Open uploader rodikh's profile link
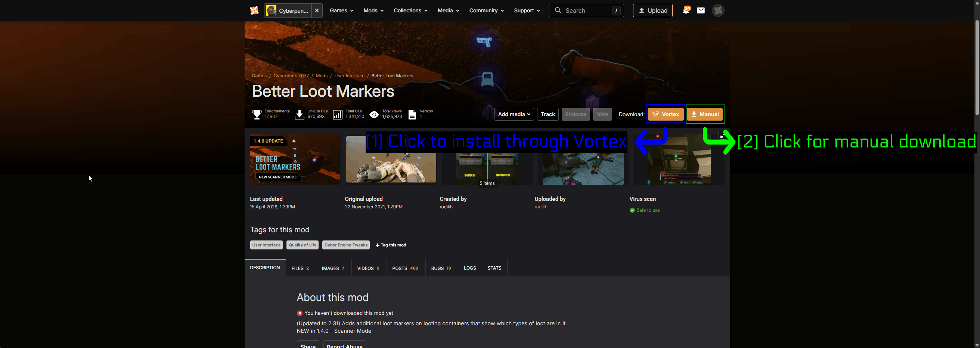 pyautogui.click(x=540, y=207)
